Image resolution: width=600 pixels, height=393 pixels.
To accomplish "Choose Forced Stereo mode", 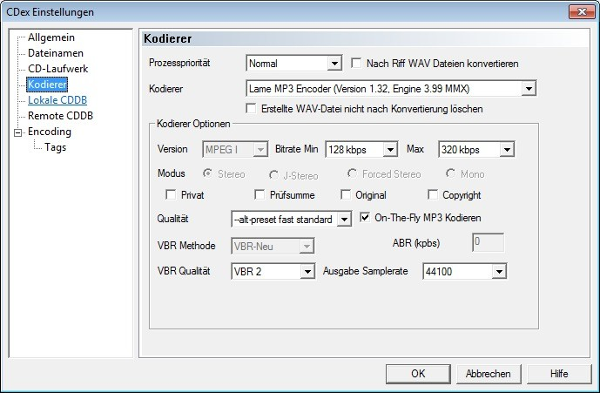I will 352,174.
